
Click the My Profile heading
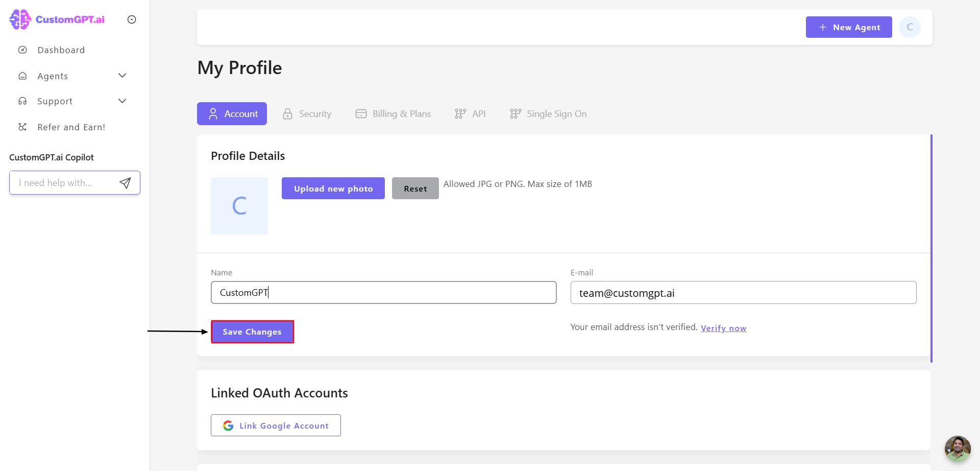click(x=240, y=68)
